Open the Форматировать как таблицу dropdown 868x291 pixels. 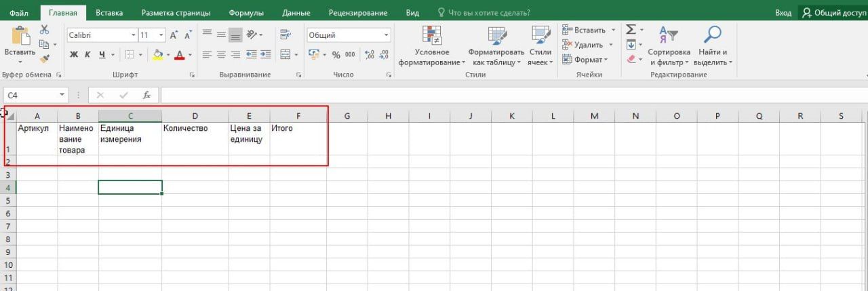(x=496, y=46)
